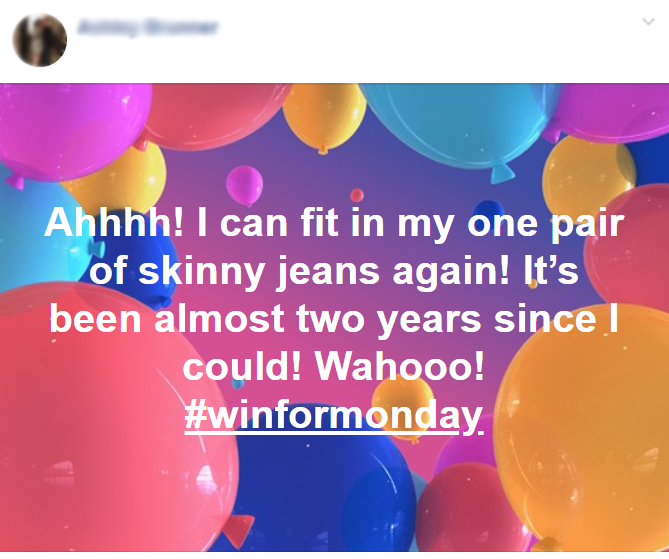Click the red balloon at bottom right center
669x559 pixels.
[467, 508]
